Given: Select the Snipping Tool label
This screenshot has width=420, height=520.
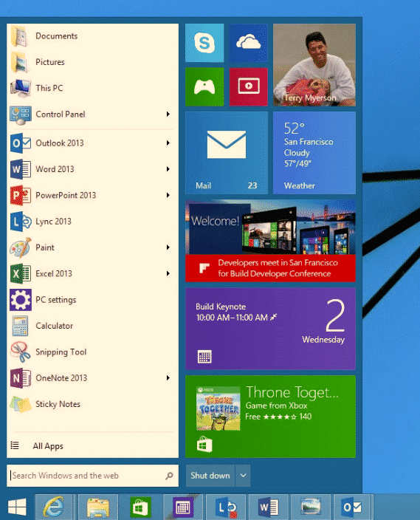Looking at the screenshot, I should 61,352.
